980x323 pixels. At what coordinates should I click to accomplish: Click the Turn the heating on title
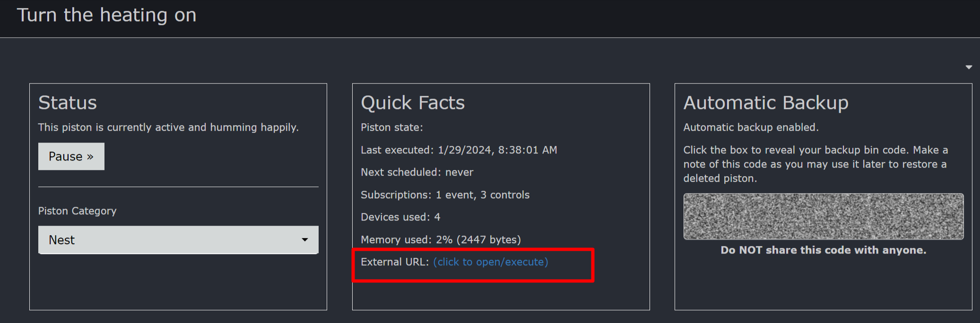tap(107, 15)
